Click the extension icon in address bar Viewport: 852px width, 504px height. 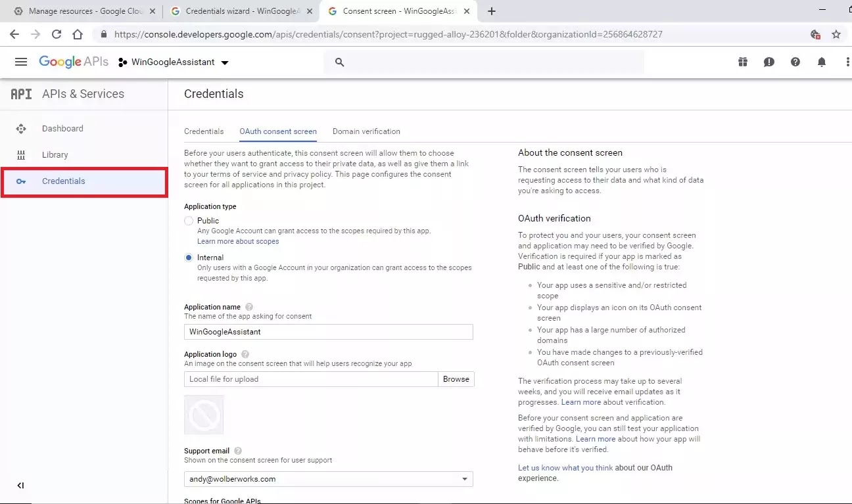[x=816, y=34]
